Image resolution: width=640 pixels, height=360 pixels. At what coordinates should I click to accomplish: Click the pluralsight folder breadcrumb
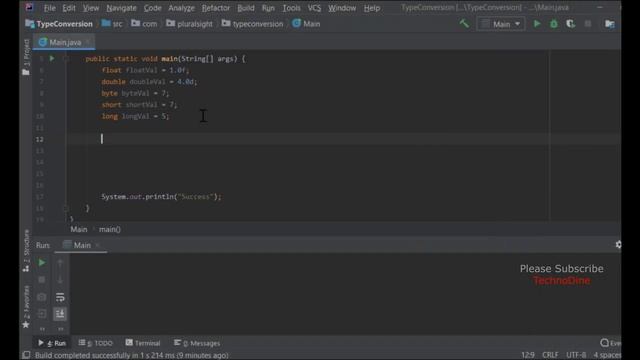point(189,24)
